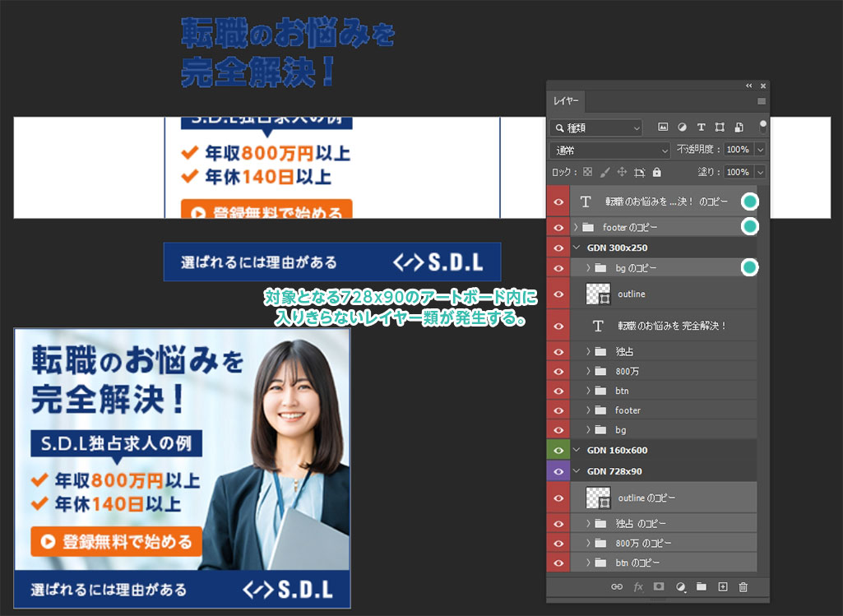843x616 pixels.
Task: Filter layers by type (T) layers
Action: (701, 127)
